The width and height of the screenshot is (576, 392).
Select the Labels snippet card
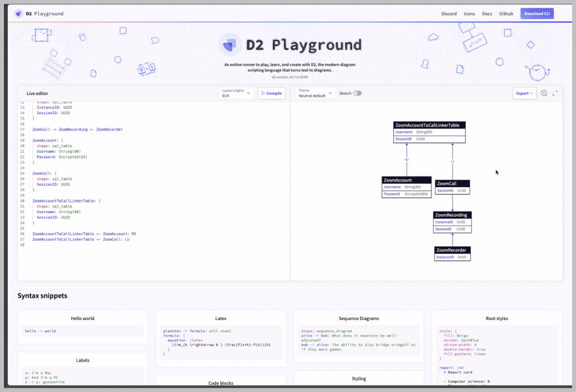tap(83, 369)
